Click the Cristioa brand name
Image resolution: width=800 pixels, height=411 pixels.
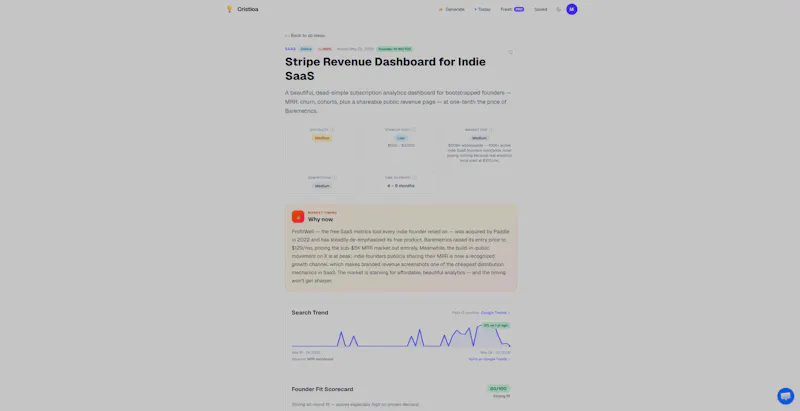[x=247, y=9]
